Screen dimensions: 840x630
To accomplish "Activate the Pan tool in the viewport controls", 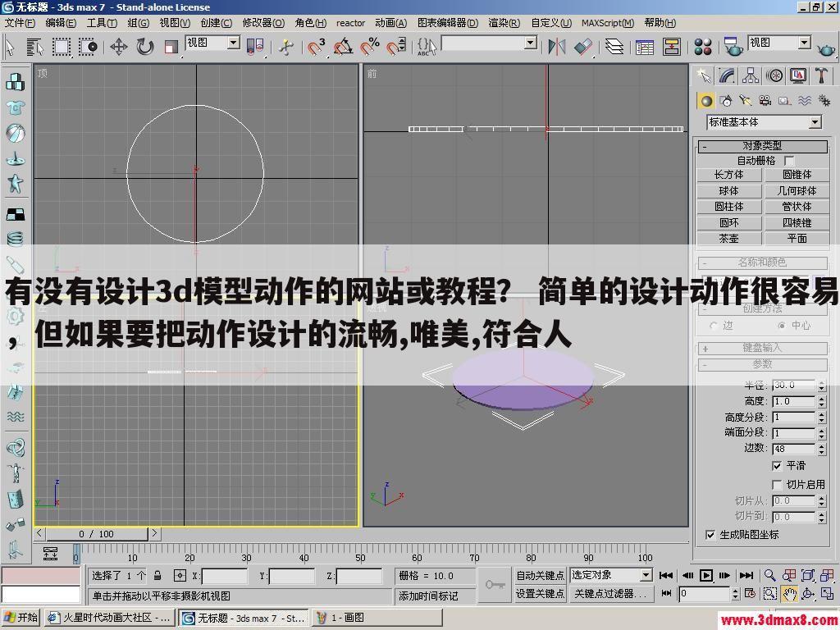I will [789, 593].
